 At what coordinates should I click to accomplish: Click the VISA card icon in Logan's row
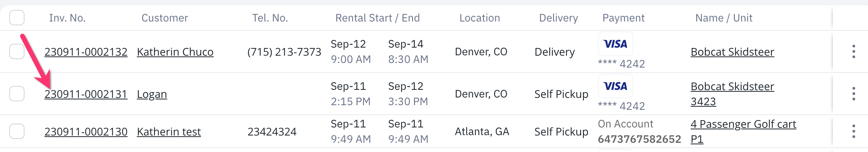[x=615, y=86]
